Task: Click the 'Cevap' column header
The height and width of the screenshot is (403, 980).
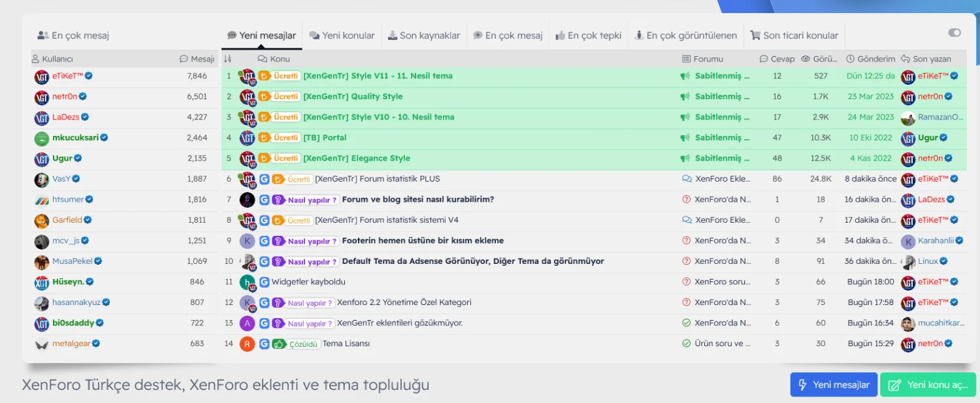Action: coord(777,59)
